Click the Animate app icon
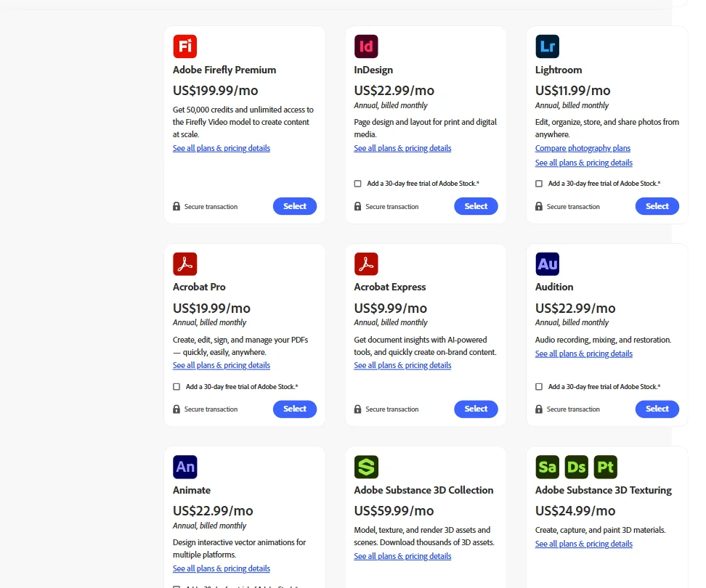 pyautogui.click(x=185, y=467)
